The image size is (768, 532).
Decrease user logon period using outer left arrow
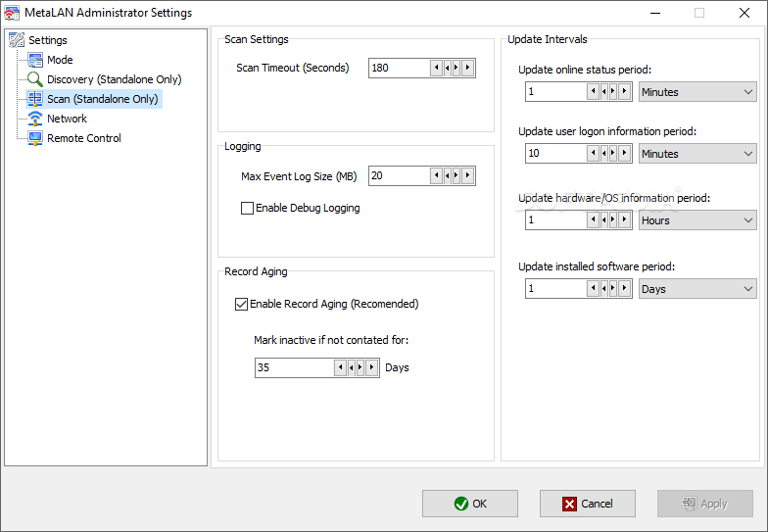point(594,153)
